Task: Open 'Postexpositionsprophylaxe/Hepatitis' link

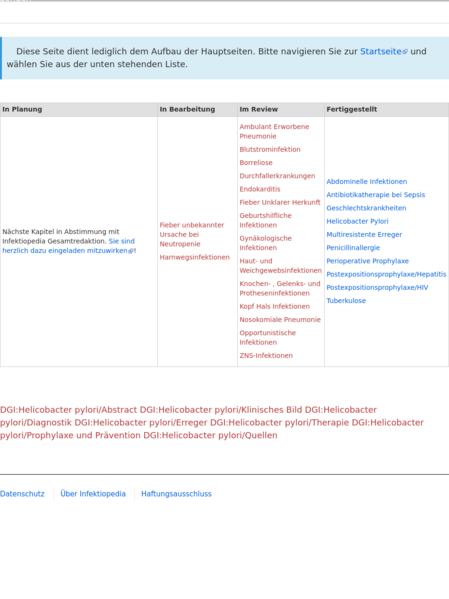Action: [386, 274]
